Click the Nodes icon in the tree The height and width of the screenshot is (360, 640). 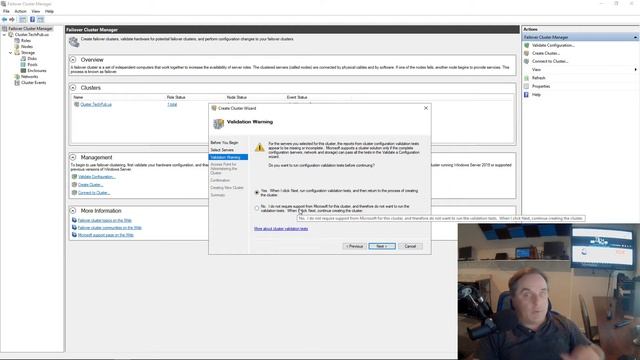pyautogui.click(x=17, y=47)
